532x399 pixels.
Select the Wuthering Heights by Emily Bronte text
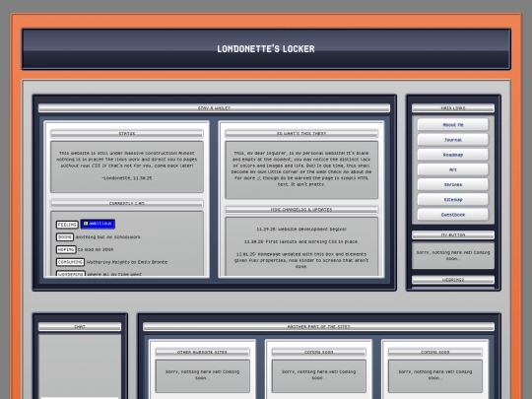coord(127,262)
